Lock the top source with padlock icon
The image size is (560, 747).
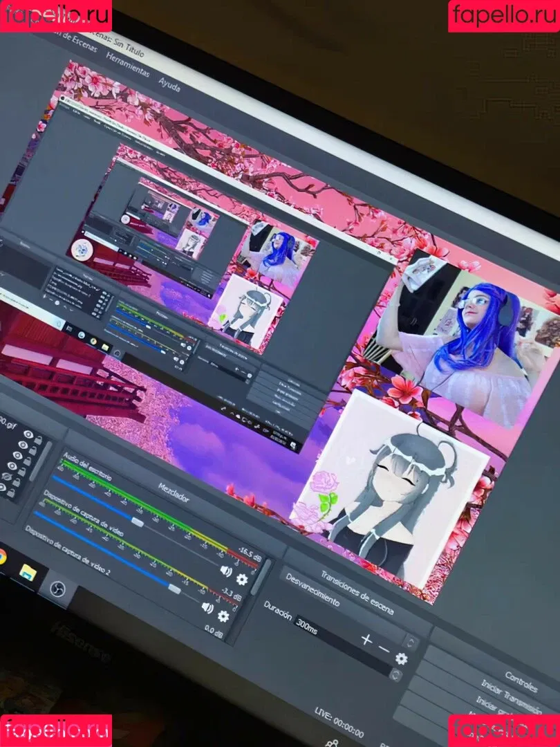coord(39,441)
